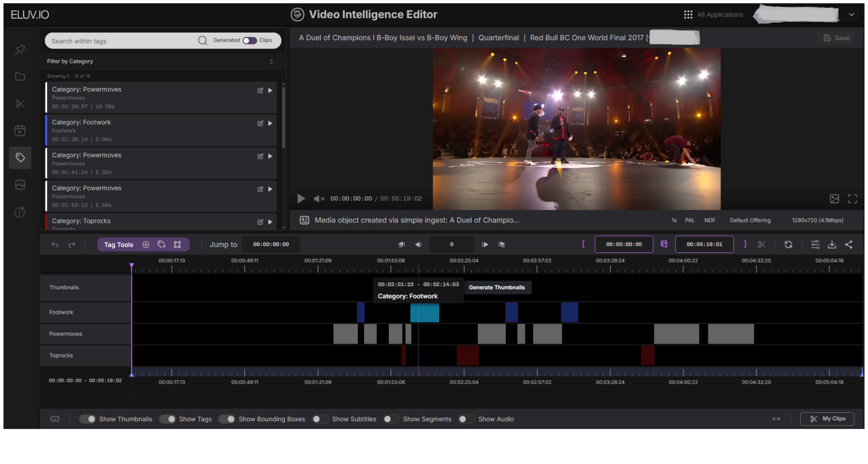Click the refresh loop icon
The image size is (868, 464).
(788, 244)
